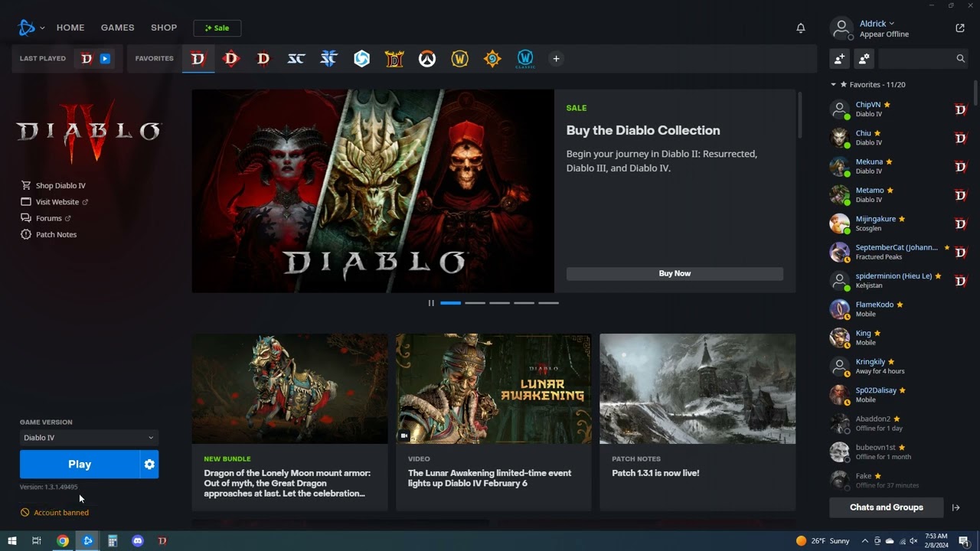Image resolution: width=980 pixels, height=551 pixels.
Task: Click the Visit Website link
Action: tap(54, 202)
